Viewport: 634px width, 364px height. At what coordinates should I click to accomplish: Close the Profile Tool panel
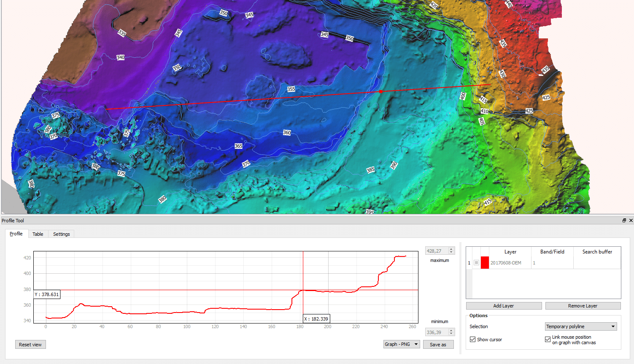(x=631, y=221)
